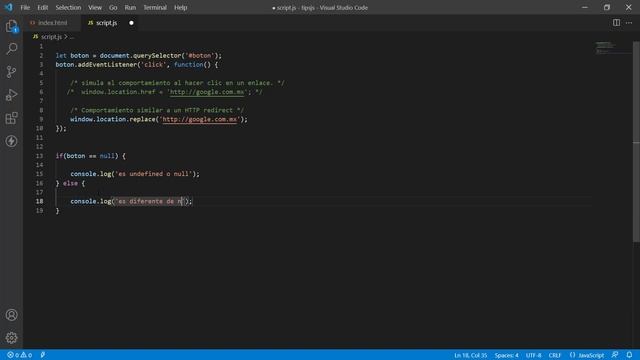Change encoding via UTF-8 status item
Screen dimensions: 640x360
pyautogui.click(x=533, y=355)
